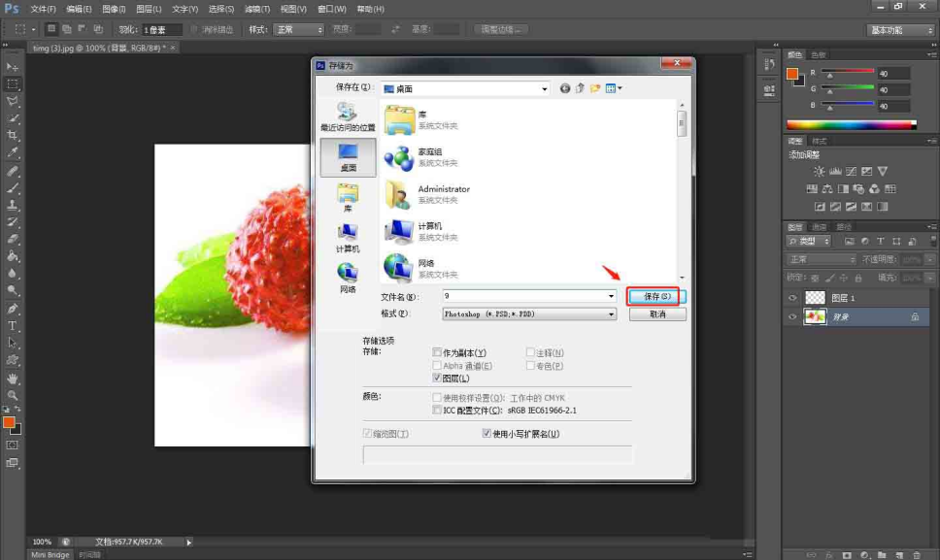
Task: Open the 格式 format dropdown
Action: [611, 314]
